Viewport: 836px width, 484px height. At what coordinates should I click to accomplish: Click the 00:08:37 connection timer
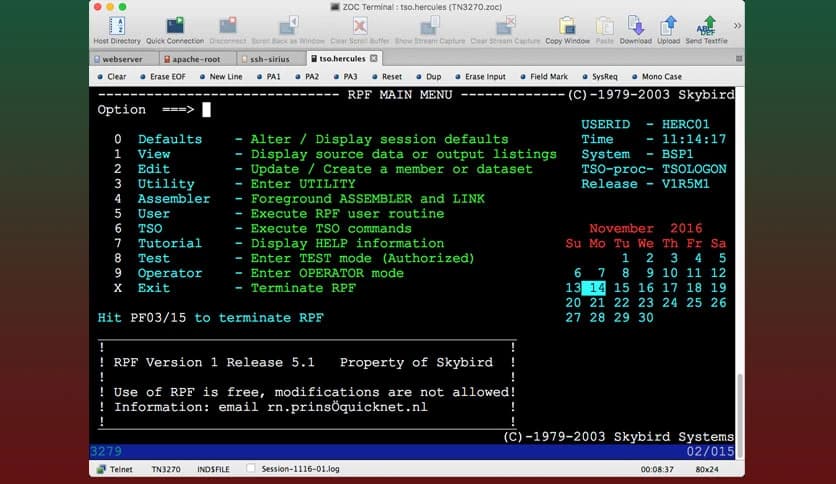click(x=657, y=470)
